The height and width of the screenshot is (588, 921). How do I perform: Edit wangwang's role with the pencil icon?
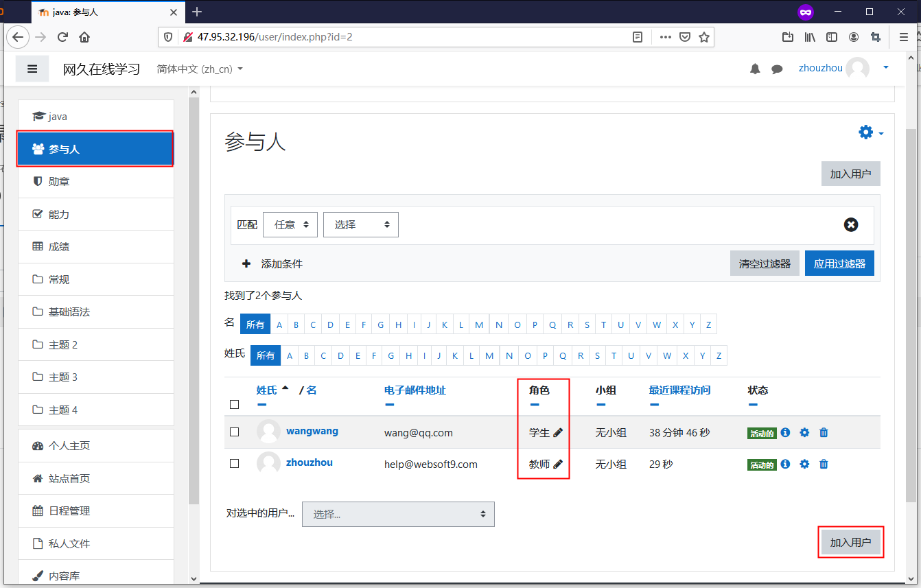[x=558, y=432]
